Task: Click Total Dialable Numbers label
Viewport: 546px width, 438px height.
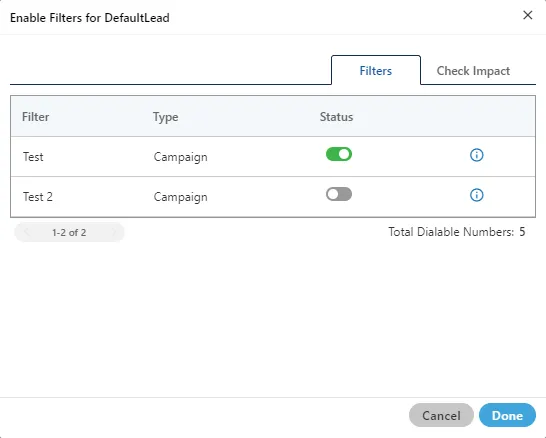Action: (x=451, y=232)
